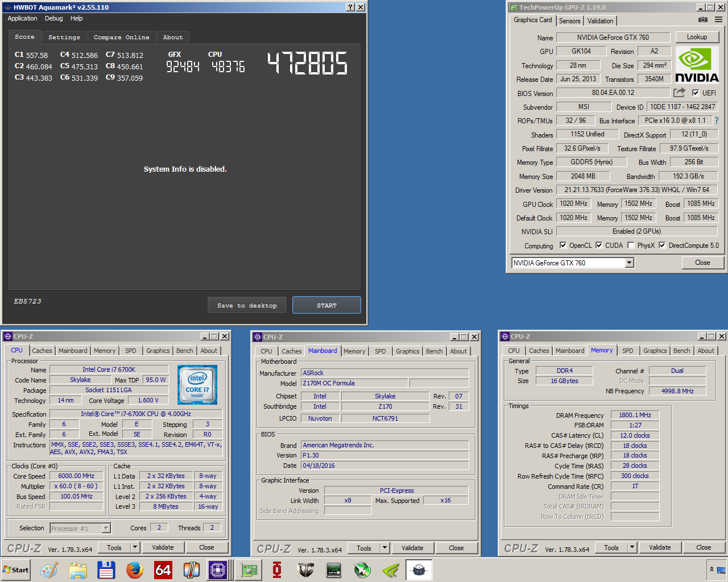This screenshot has height=582, width=728.
Task: Open Aquamark Debug menu
Action: click(x=54, y=18)
